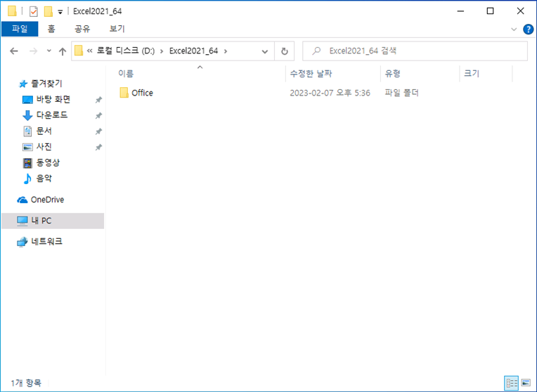This screenshot has width=537, height=392.
Task: Click Excel2021_64 in the address bar path
Action: pyautogui.click(x=193, y=51)
